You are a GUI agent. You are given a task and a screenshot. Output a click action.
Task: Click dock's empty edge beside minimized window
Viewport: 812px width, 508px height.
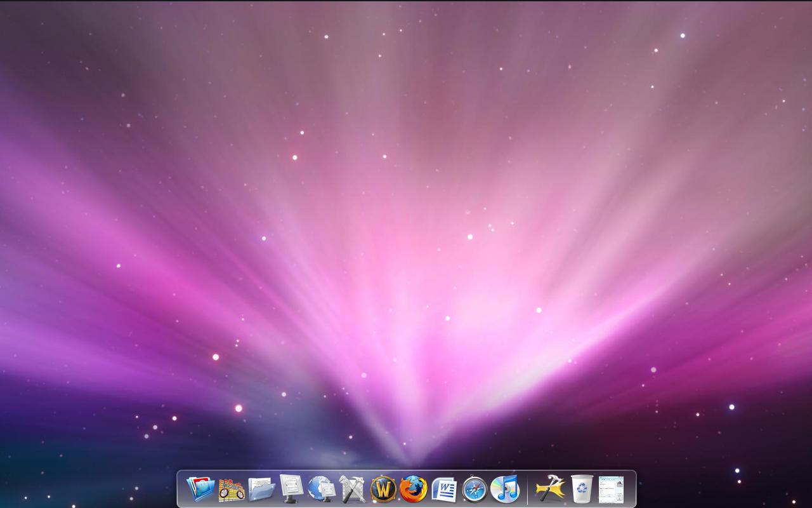(x=630, y=490)
